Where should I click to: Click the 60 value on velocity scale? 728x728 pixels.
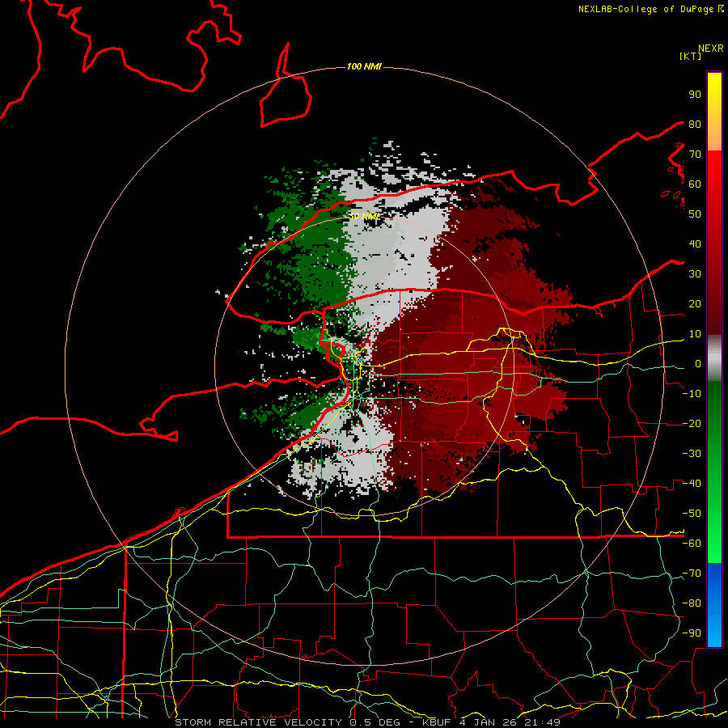click(695, 184)
